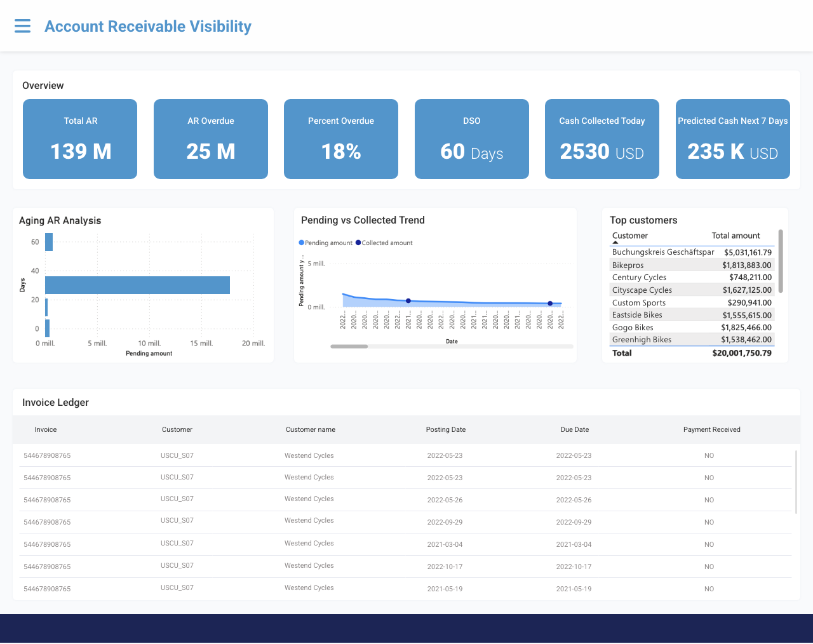Open the hamburger navigation menu
This screenshot has height=644, width=813.
pos(22,26)
